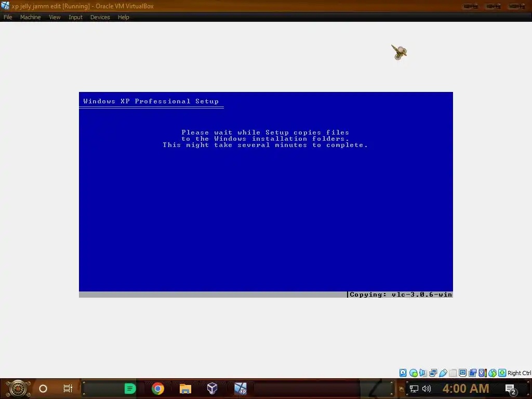Click the CPU virtualization status icon
Screen dimensions: 532x399
click(x=482, y=373)
